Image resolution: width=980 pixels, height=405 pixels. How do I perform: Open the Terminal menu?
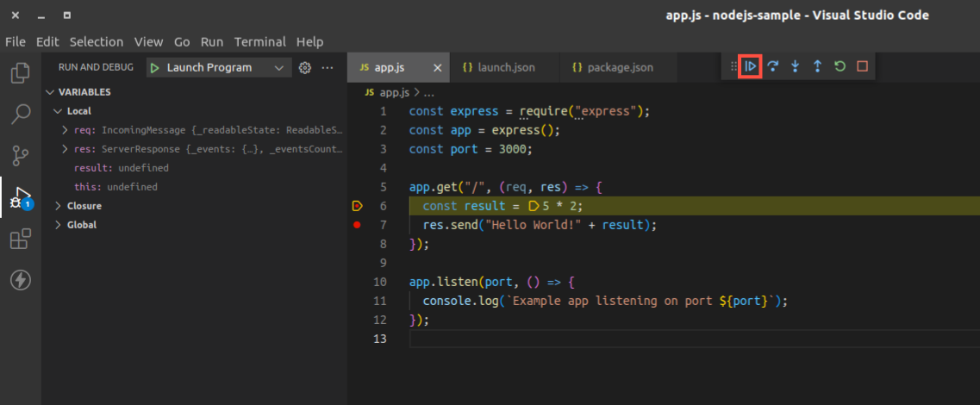coord(260,42)
